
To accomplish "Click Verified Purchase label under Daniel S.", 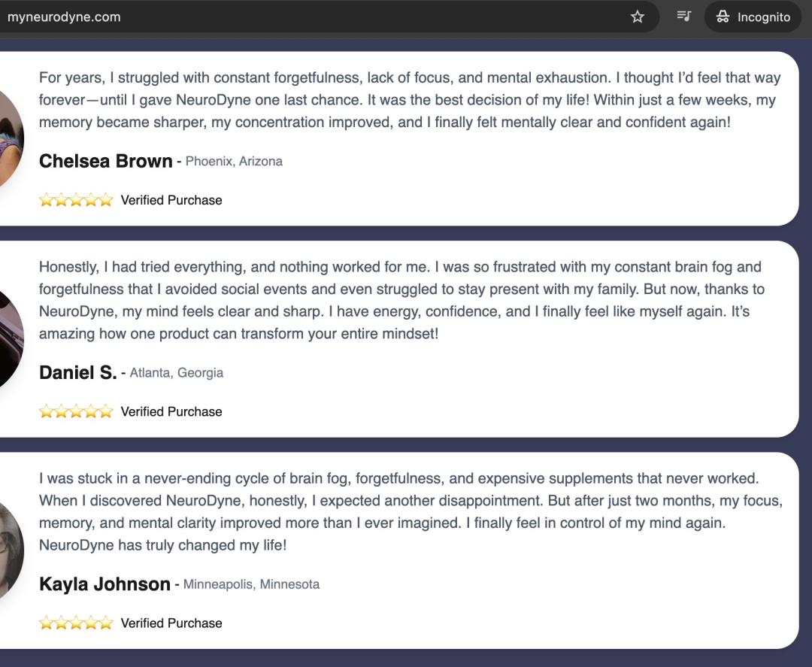I will [x=171, y=411].
